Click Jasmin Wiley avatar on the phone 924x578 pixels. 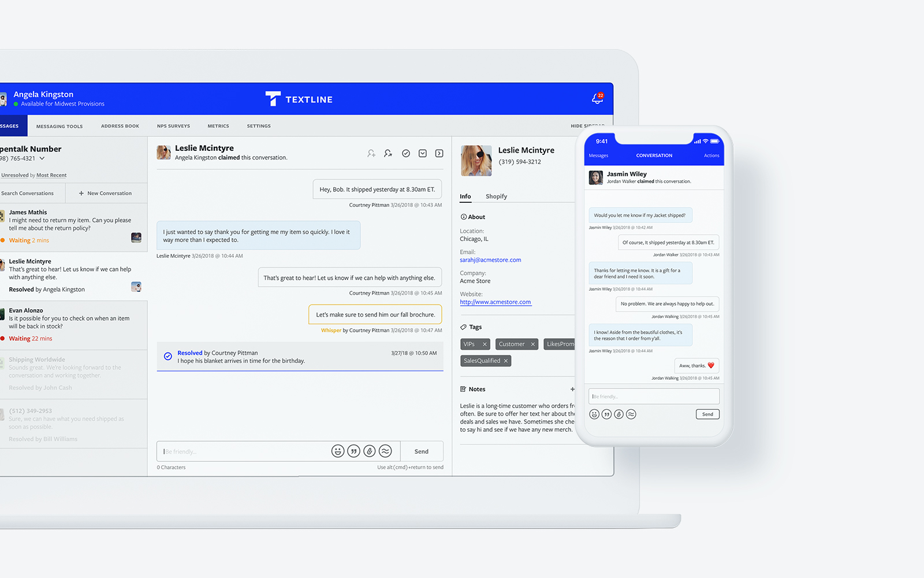click(x=596, y=177)
